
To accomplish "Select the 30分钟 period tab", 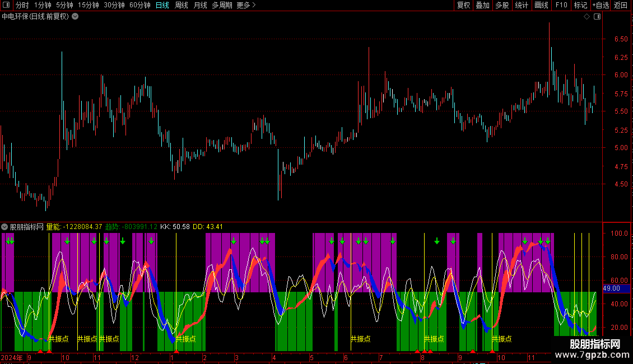I will (x=114, y=5).
